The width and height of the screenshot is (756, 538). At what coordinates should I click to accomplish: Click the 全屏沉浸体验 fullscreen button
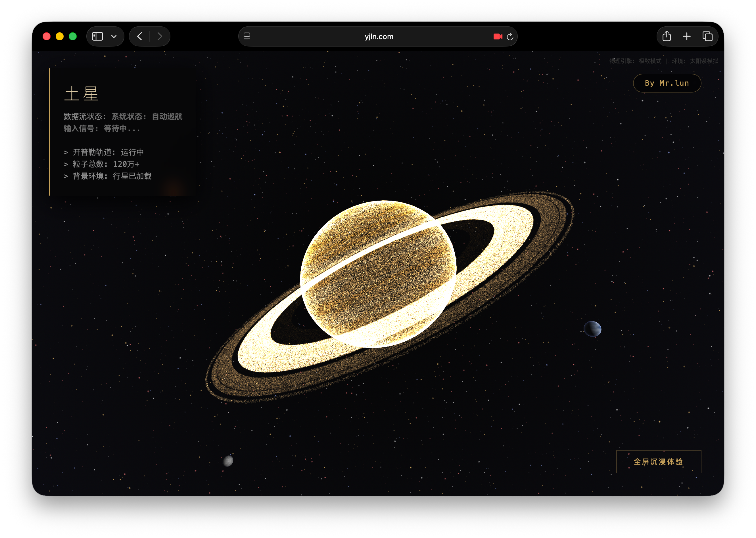[x=658, y=461]
